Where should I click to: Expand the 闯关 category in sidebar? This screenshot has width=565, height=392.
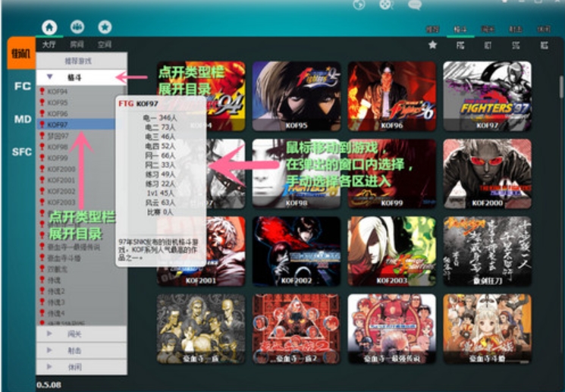tap(81, 334)
